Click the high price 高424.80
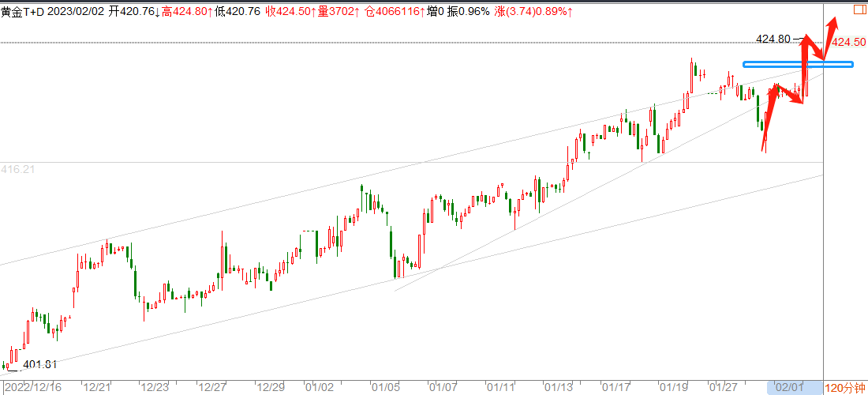The image size is (868, 395). (186, 12)
